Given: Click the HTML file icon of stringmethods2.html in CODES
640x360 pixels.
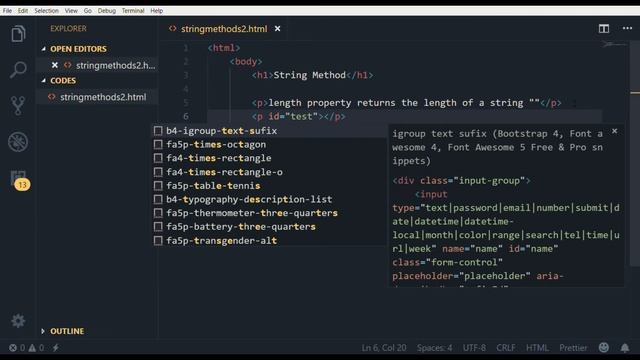Looking at the screenshot, I should click(51, 97).
